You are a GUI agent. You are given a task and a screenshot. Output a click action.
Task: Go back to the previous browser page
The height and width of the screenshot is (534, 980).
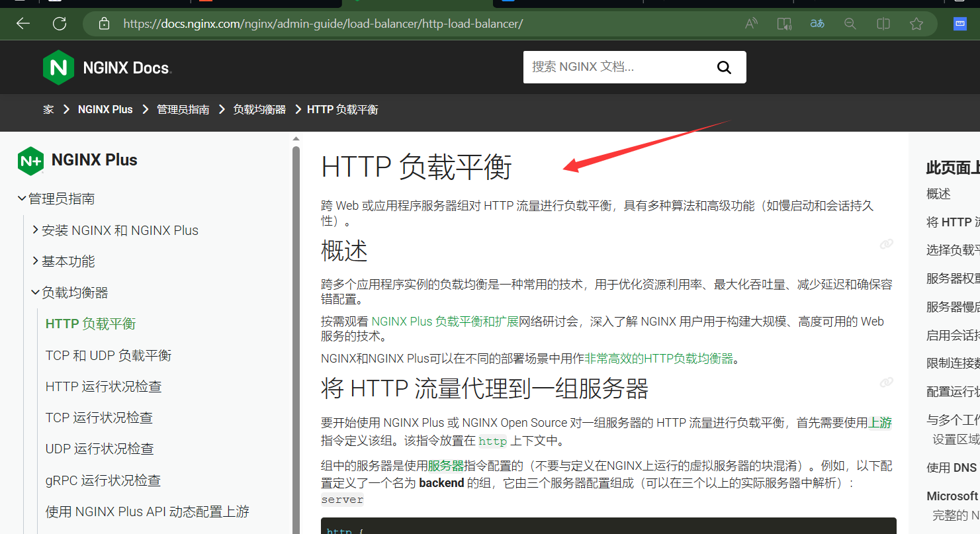point(23,24)
